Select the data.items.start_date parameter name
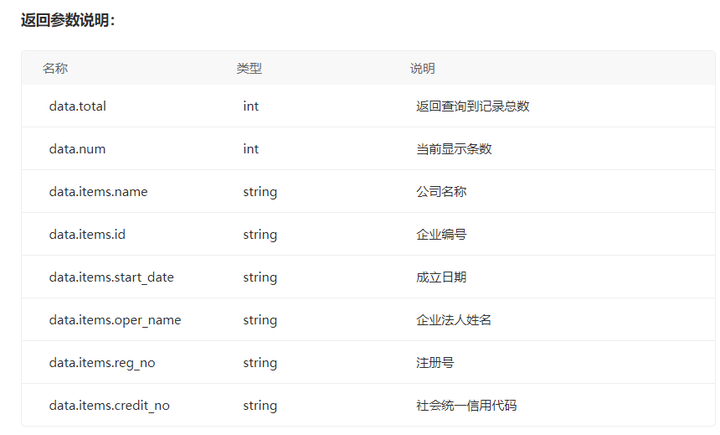This screenshot has width=720, height=435. [111, 277]
